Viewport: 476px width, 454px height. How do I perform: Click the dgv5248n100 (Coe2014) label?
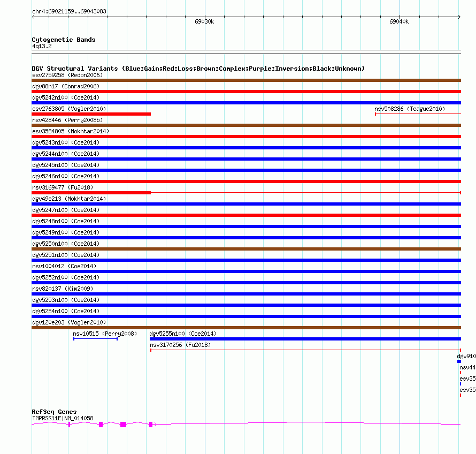click(x=66, y=221)
